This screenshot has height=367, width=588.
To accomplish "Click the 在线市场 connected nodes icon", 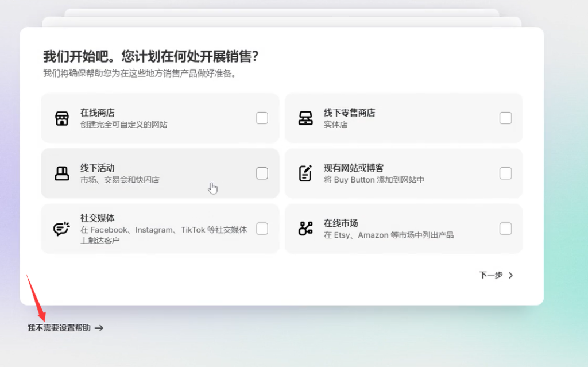I will (305, 229).
